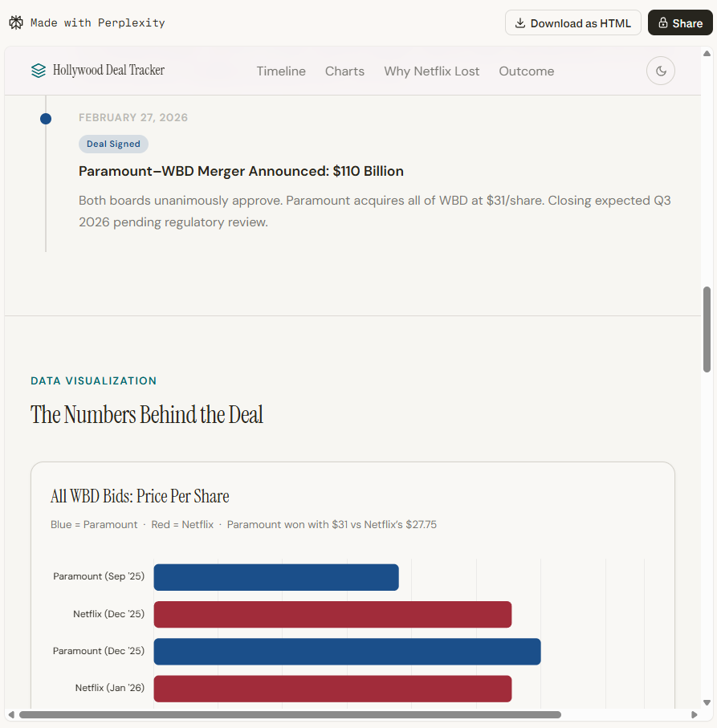
Task: Click the Deal Signed badge
Action: coord(113,144)
